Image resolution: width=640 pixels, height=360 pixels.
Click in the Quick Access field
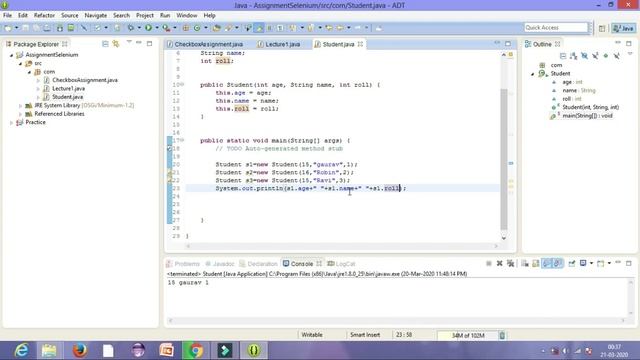point(556,28)
